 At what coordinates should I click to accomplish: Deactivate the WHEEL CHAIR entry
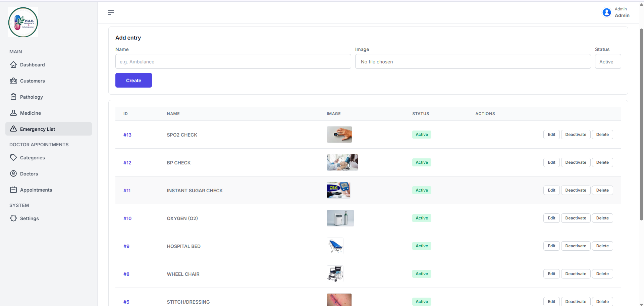click(x=576, y=274)
